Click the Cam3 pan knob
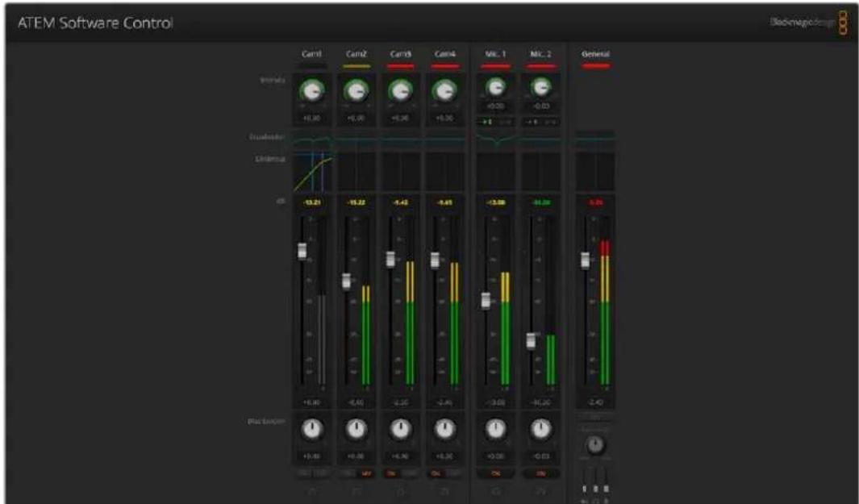This screenshot has height=504, width=859. click(401, 430)
